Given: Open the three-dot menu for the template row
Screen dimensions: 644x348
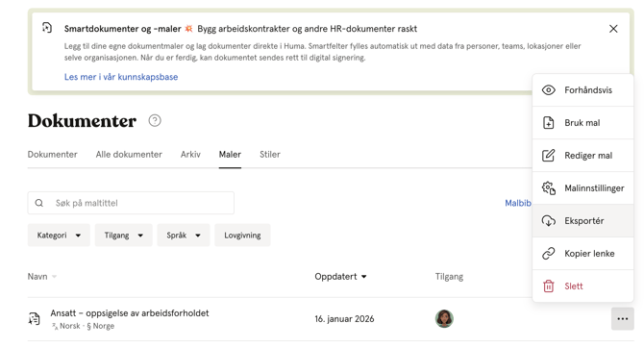Looking at the screenshot, I should (623, 319).
